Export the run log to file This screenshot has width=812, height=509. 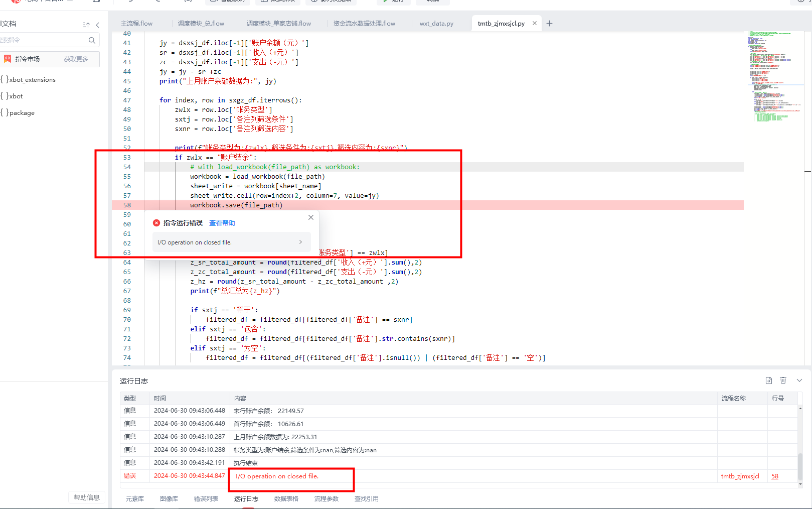pyautogui.click(x=768, y=380)
